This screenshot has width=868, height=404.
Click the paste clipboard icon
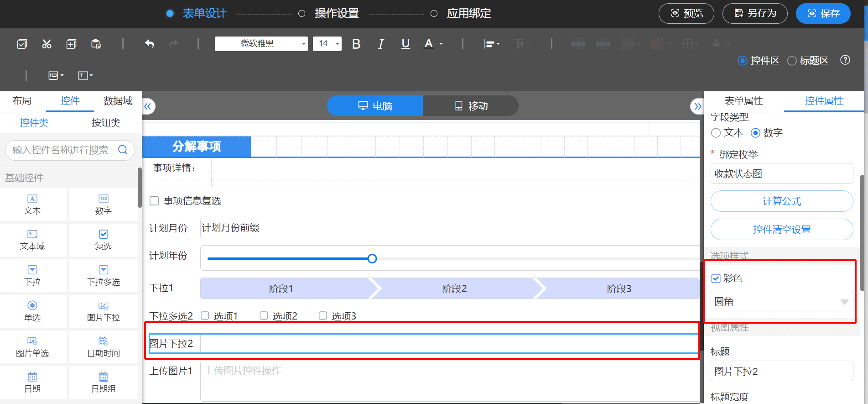tap(96, 44)
